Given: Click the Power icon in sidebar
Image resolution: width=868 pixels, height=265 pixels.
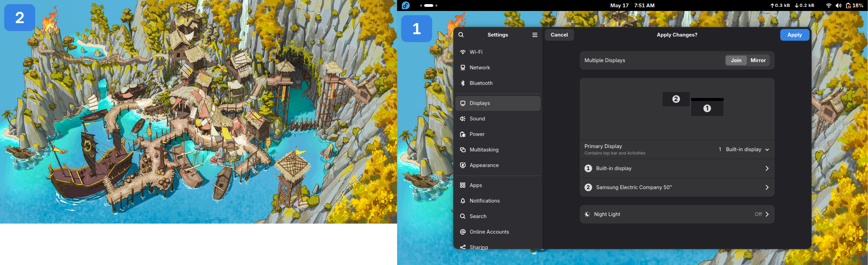Looking at the screenshot, I should click(463, 134).
